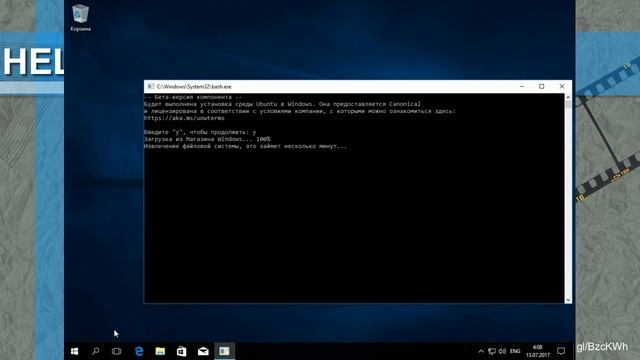Open taskbar search magnifier
Image resolution: width=640 pixels, height=360 pixels.
tap(96, 351)
